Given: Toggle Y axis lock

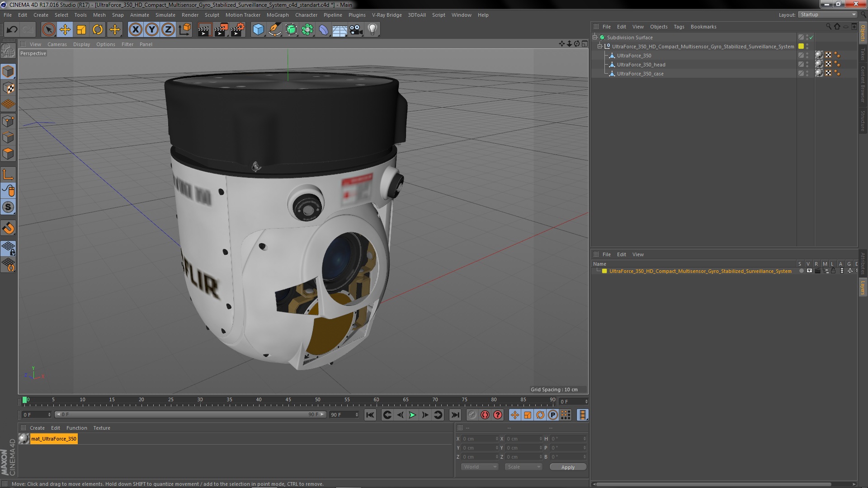Looking at the screenshot, I should [x=152, y=30].
